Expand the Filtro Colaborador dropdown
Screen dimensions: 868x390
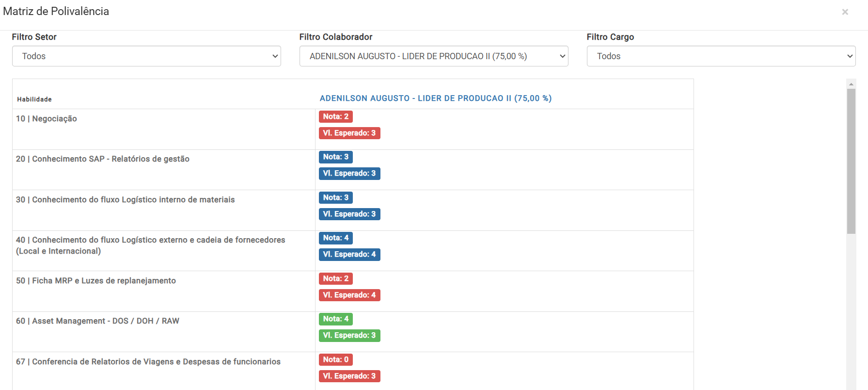[x=433, y=56]
